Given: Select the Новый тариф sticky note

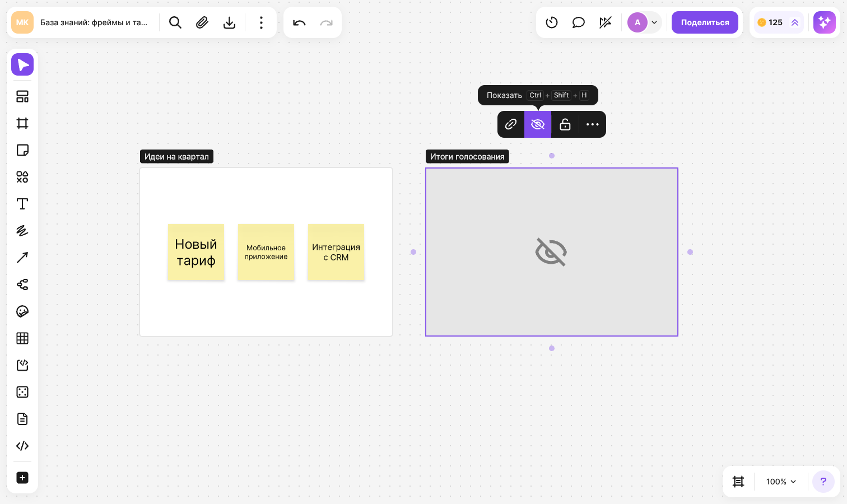Looking at the screenshot, I should tap(196, 252).
